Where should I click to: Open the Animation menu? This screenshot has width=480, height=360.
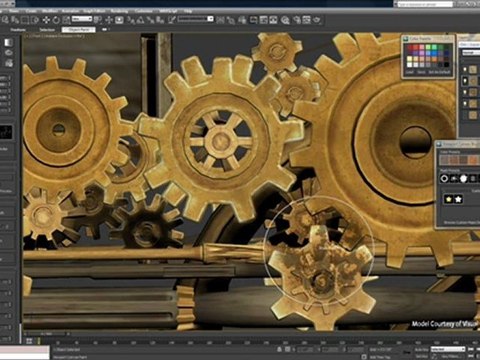(70, 11)
